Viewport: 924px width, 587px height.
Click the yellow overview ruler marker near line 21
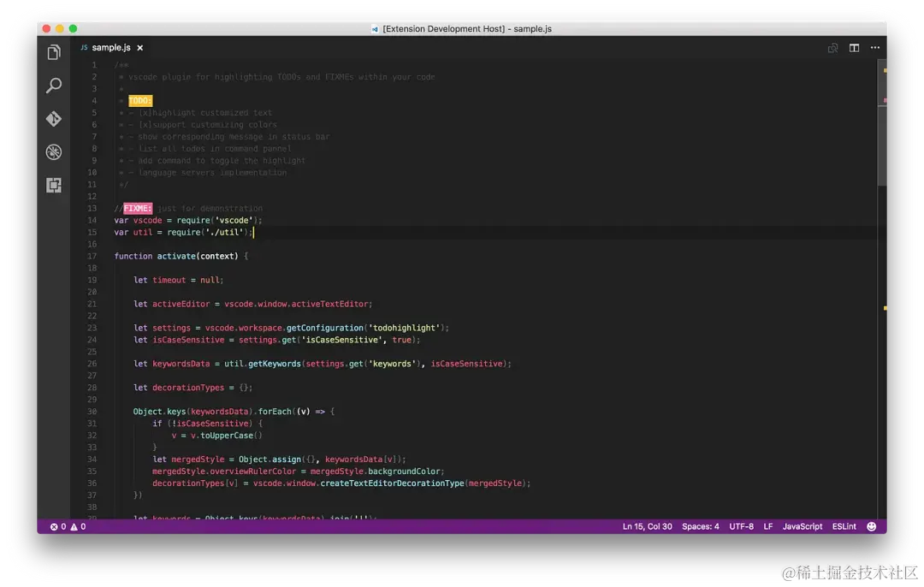[x=885, y=308]
